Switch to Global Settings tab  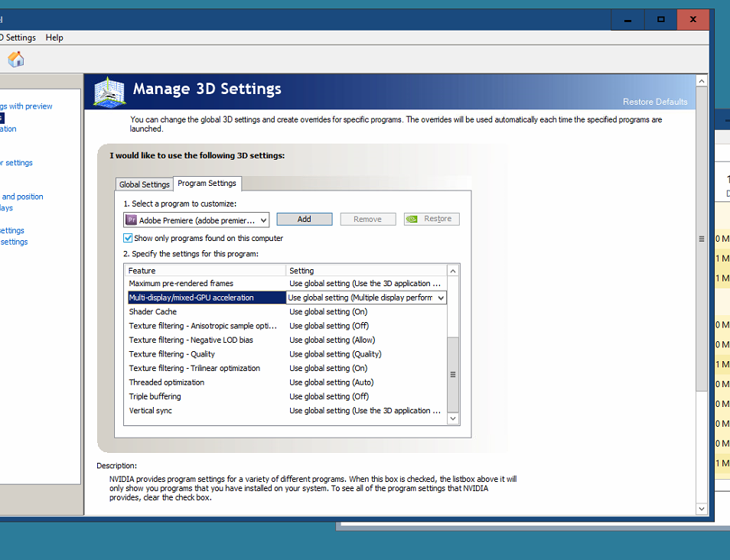pyautogui.click(x=144, y=184)
